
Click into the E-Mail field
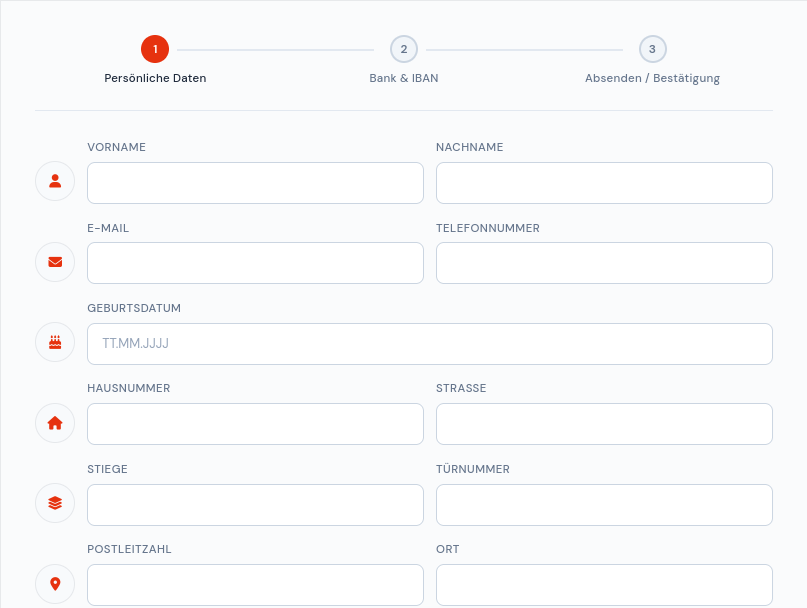coord(255,263)
